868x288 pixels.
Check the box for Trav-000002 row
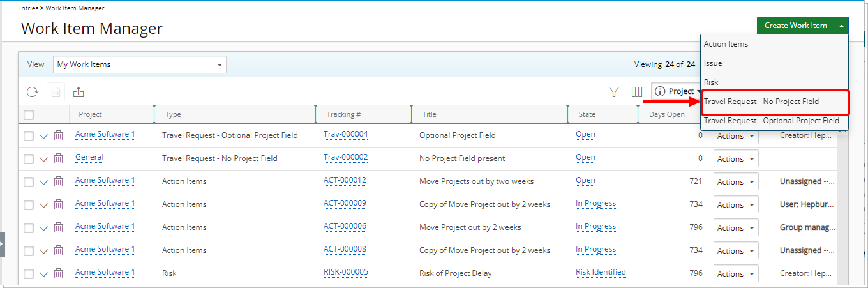coord(29,158)
